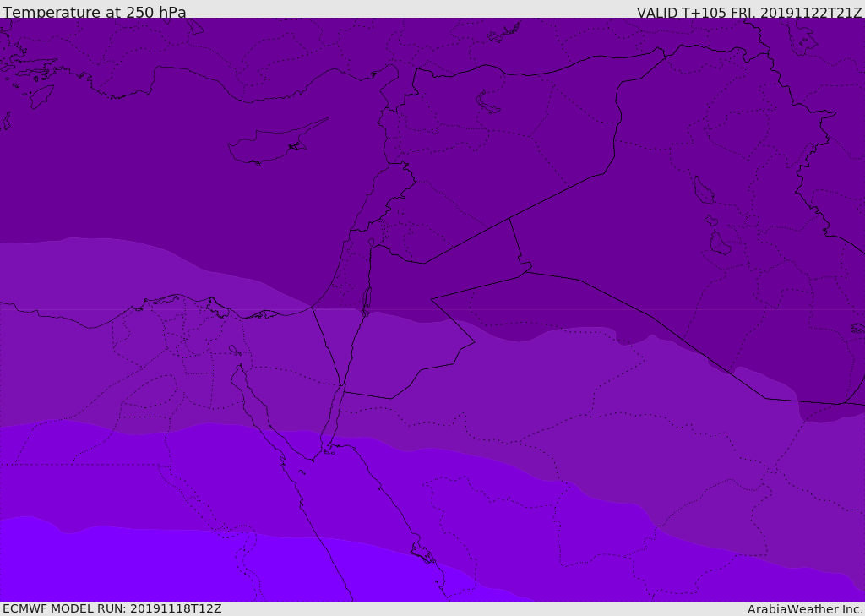
Task: Select the 'VALID T+105 FRI. 20191122T21Z' label
Action: pyautogui.click(x=749, y=13)
